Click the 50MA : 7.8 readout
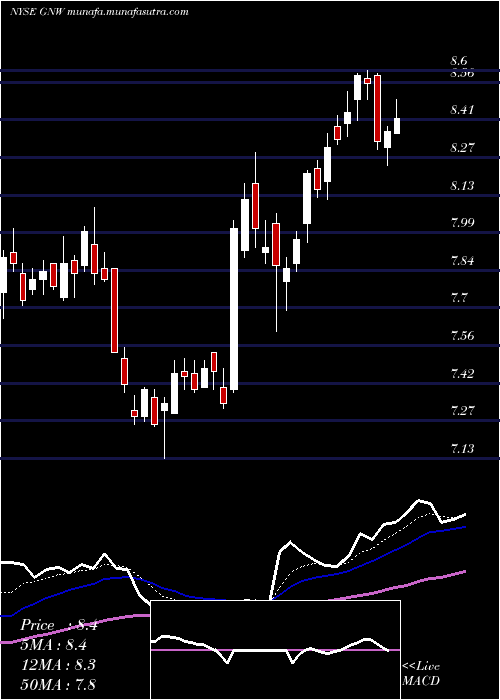Image resolution: width=500 pixels, height=700 pixels. (x=58, y=684)
